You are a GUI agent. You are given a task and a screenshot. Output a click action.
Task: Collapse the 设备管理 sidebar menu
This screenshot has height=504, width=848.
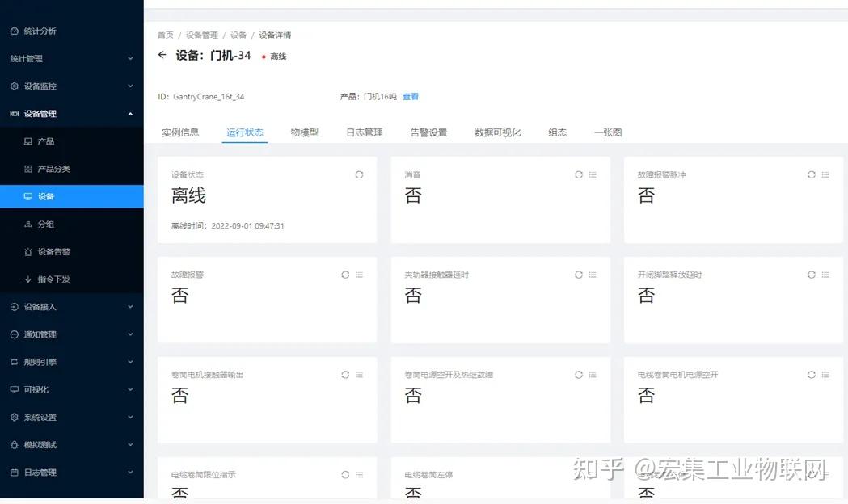(72, 113)
